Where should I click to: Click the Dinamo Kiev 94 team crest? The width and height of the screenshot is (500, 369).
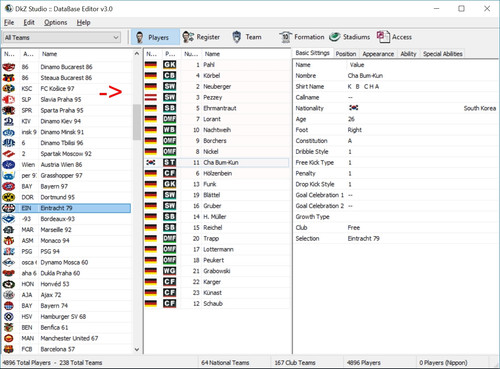coord(9,121)
